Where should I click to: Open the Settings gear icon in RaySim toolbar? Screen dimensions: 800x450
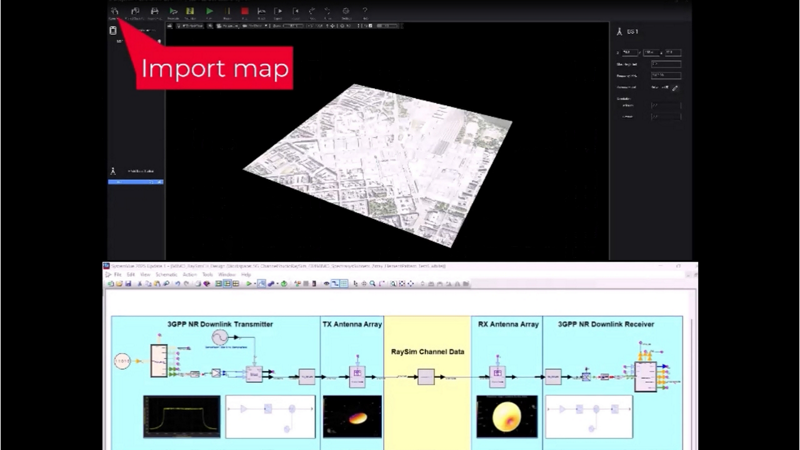346,11
